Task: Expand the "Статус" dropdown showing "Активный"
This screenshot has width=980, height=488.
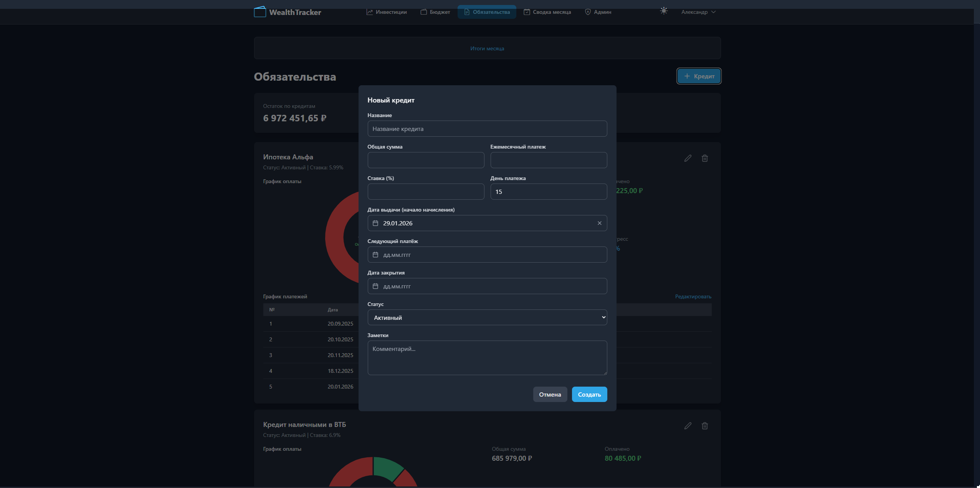Action: click(487, 318)
